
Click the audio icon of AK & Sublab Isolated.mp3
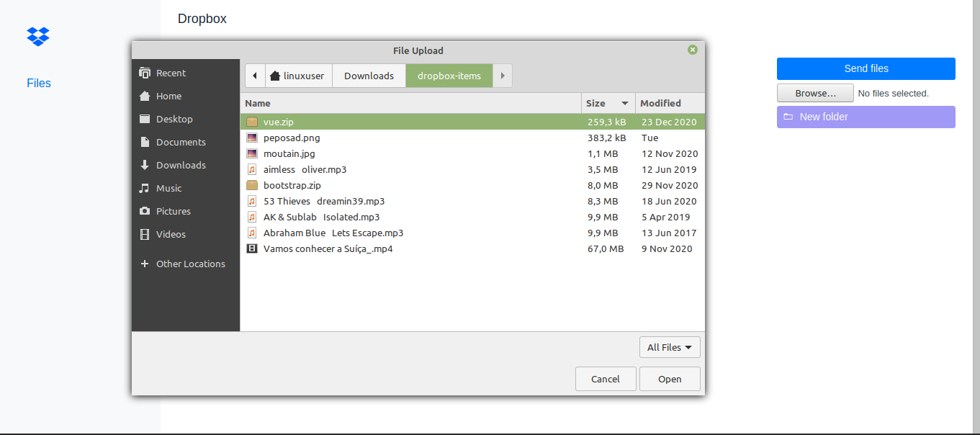(252, 217)
